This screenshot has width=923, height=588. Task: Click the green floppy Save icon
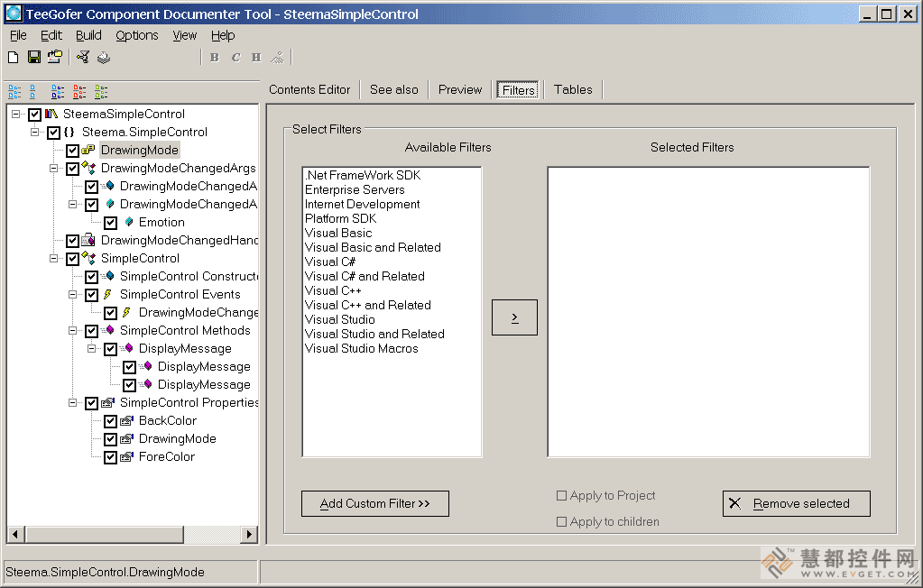pyautogui.click(x=34, y=57)
